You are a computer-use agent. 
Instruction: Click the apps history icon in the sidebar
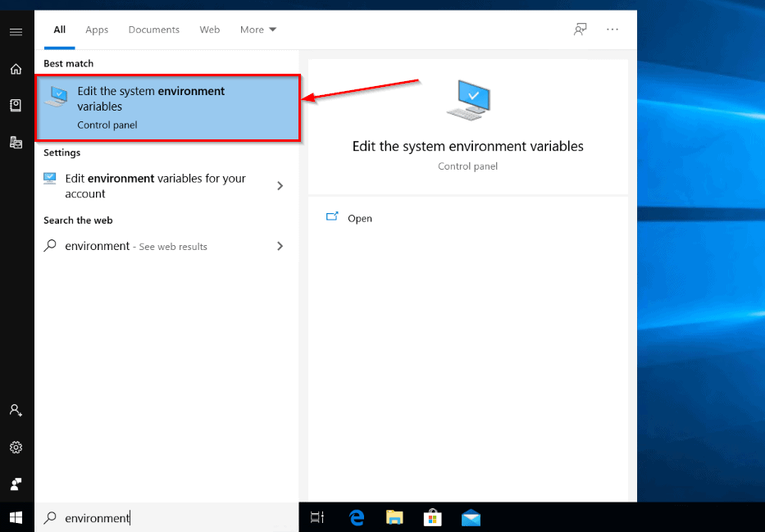tap(16, 141)
